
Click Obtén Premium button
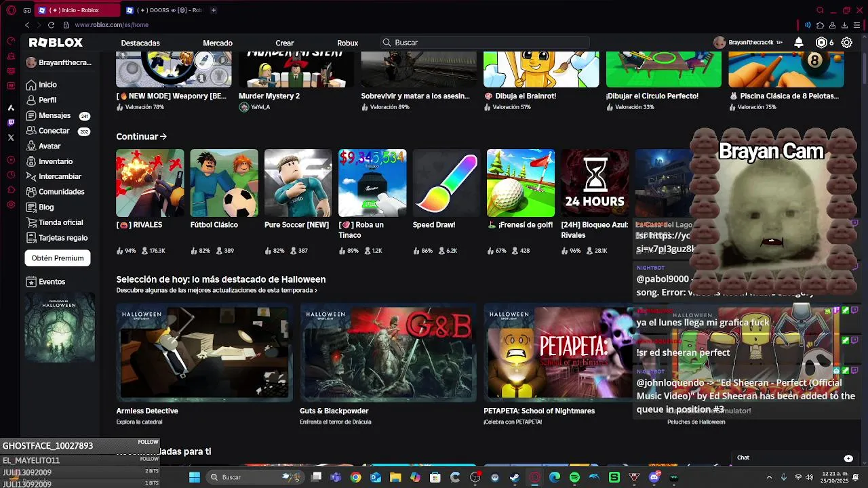click(58, 258)
